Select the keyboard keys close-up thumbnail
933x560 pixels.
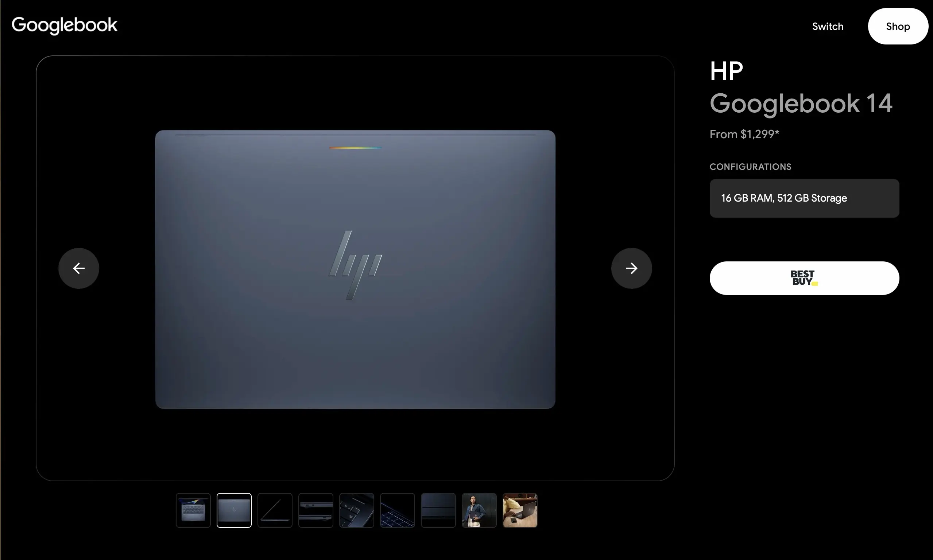pyautogui.click(x=357, y=510)
